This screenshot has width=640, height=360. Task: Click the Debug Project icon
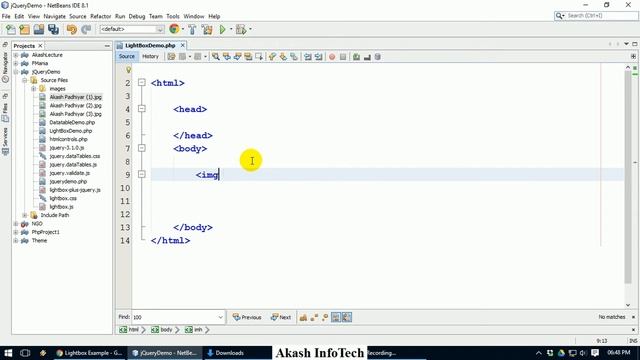pos(241,29)
